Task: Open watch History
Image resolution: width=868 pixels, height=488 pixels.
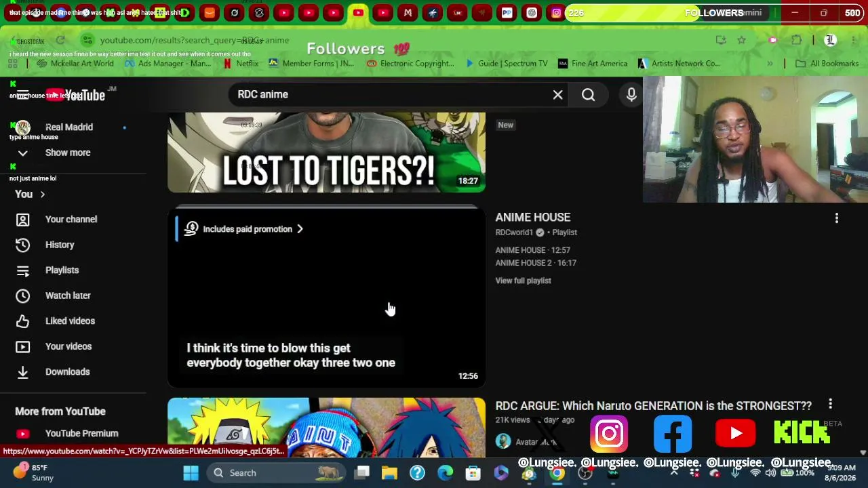Action: point(60,245)
